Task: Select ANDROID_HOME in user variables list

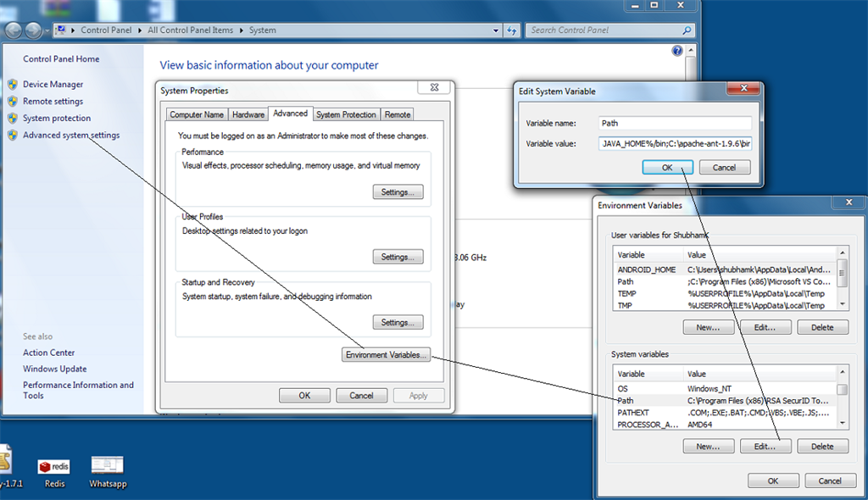Action: coord(724,269)
